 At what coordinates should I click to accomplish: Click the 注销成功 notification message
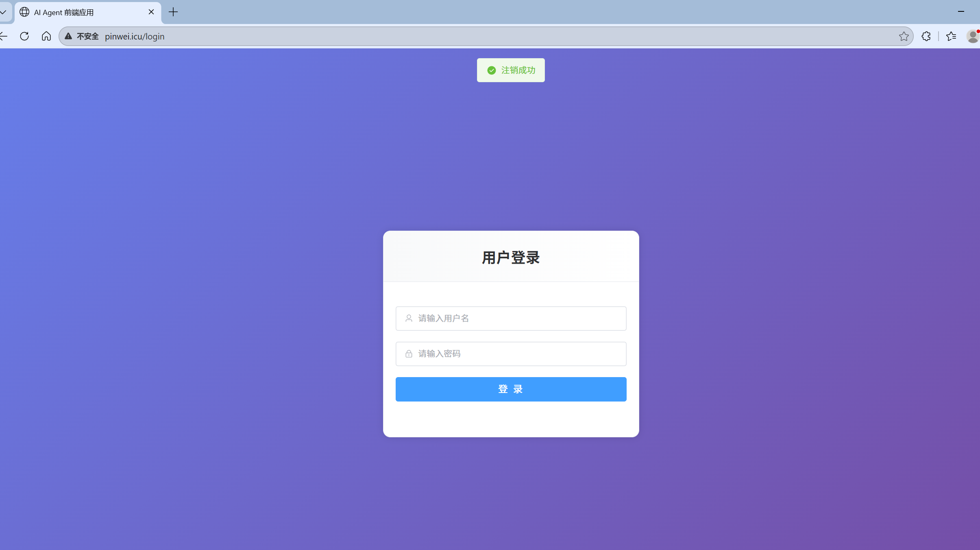511,70
